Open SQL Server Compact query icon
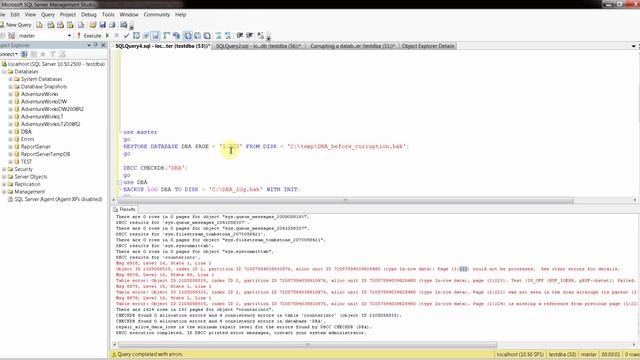This screenshot has width=640, height=360. tap(81, 25)
